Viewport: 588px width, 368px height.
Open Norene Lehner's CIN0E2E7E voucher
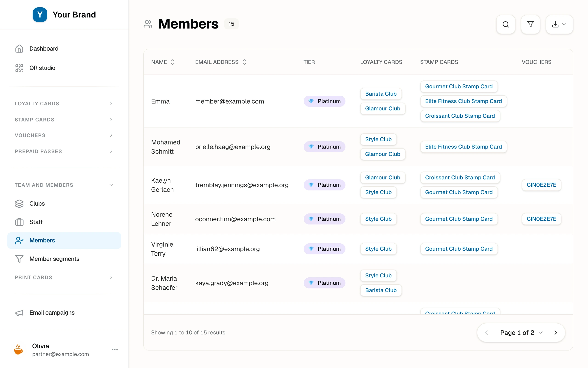click(x=541, y=219)
